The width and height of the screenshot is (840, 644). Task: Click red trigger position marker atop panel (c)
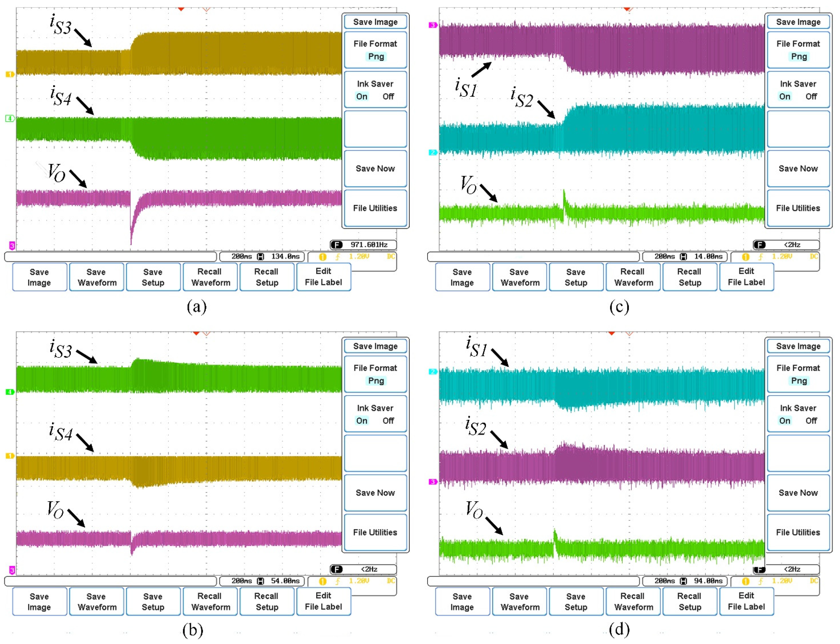(x=627, y=9)
